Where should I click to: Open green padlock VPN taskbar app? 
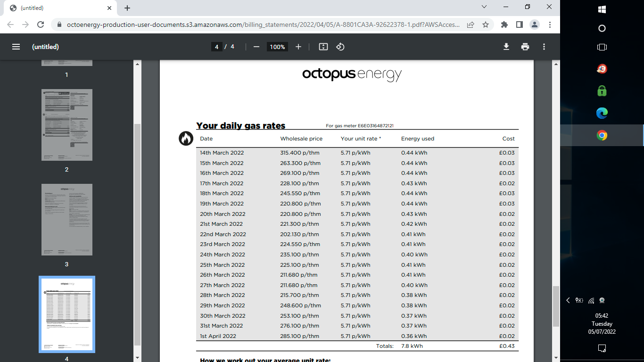point(602,90)
